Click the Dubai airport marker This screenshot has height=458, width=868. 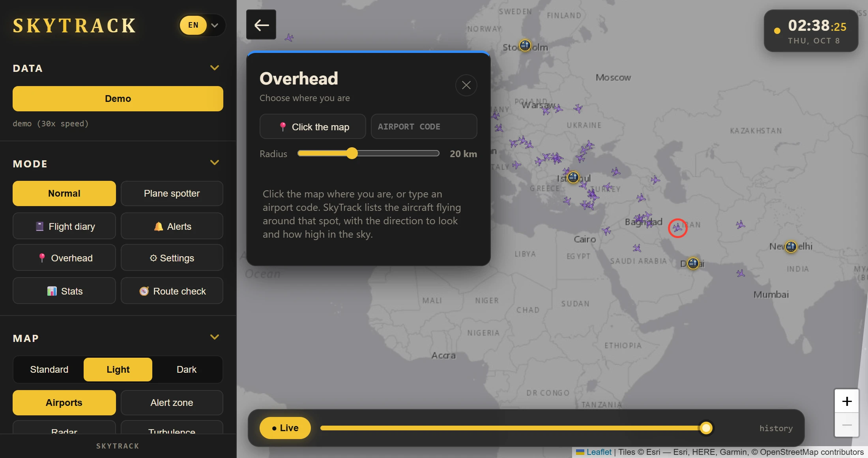pos(693,263)
